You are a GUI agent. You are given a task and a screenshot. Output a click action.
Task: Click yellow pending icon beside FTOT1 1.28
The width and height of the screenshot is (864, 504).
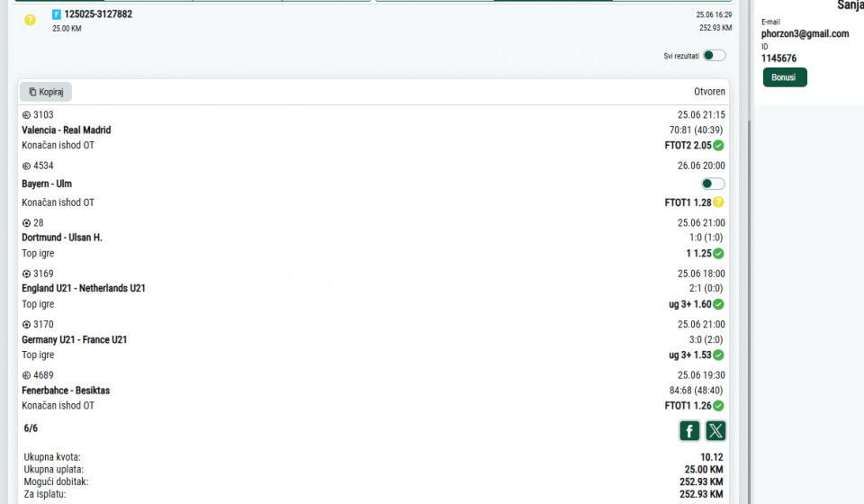pos(718,202)
